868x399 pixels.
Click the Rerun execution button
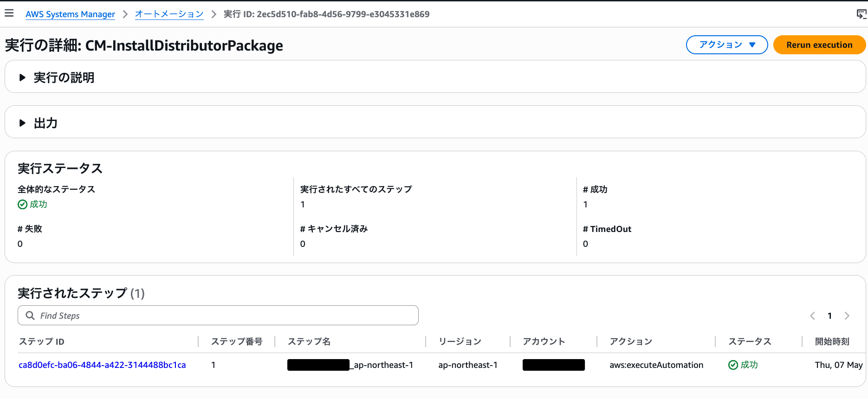(x=819, y=45)
